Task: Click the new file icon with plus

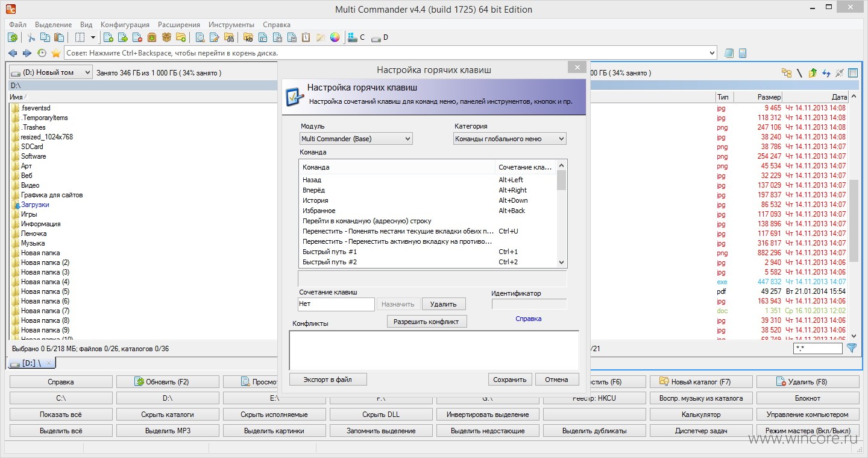Action: [108, 37]
